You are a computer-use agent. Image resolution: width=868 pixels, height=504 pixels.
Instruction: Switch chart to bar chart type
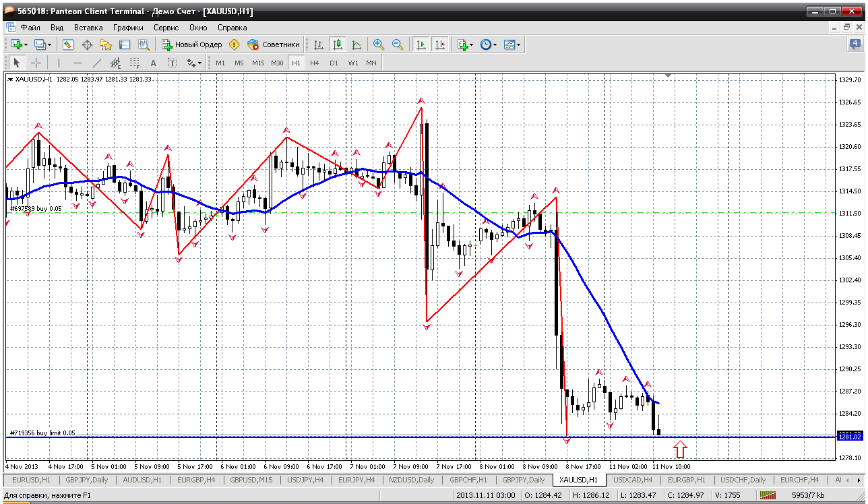coord(319,44)
